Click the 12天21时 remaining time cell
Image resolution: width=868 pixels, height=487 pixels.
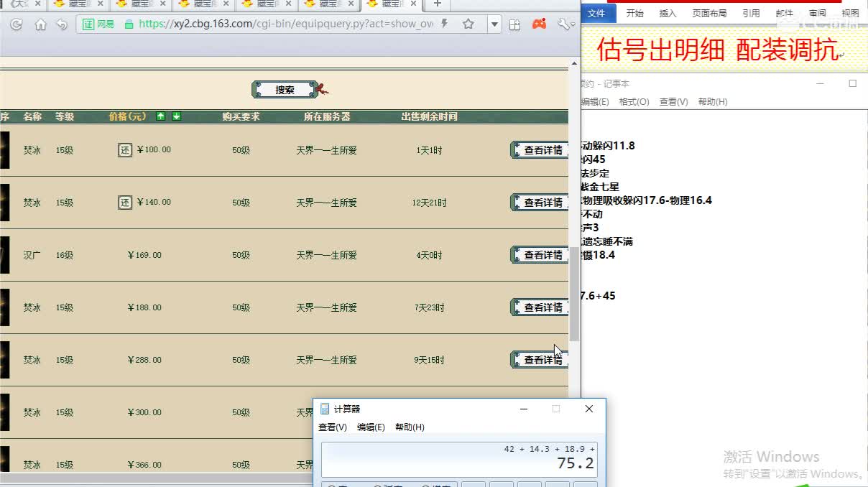[x=429, y=203]
